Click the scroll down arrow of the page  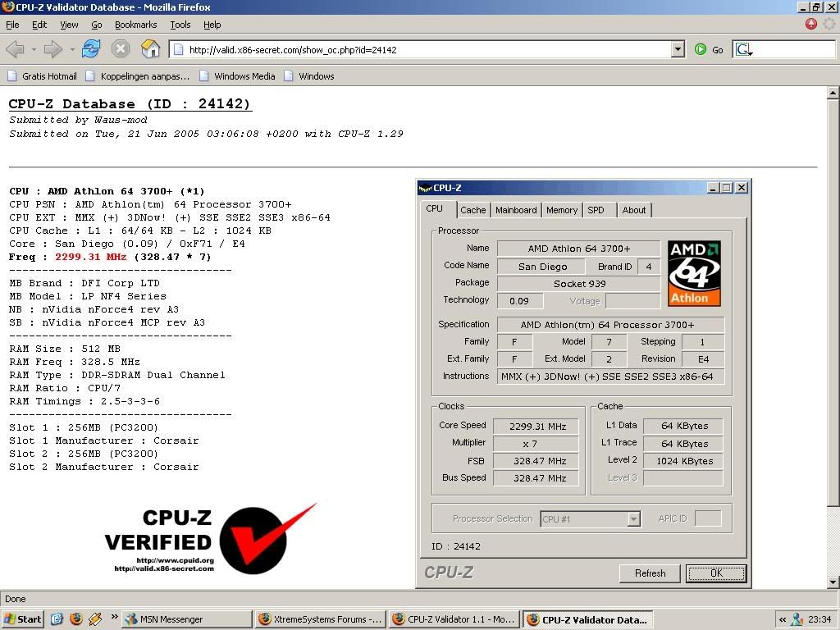[833, 582]
